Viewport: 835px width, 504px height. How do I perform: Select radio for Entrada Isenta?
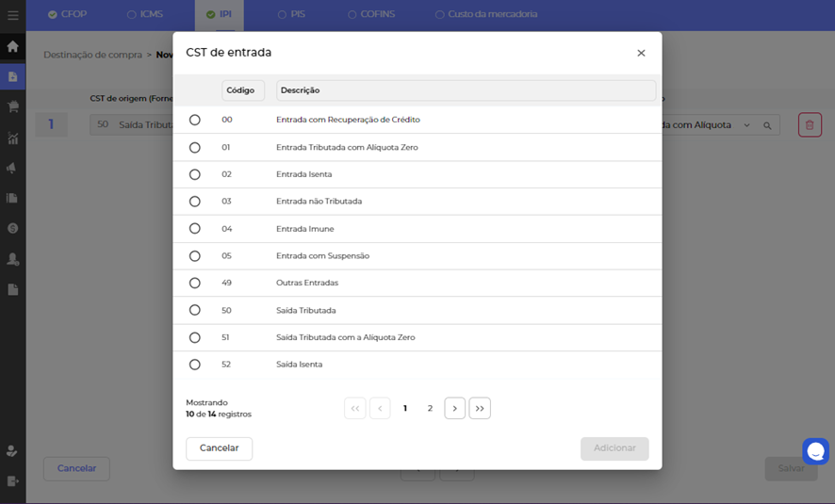(x=195, y=174)
